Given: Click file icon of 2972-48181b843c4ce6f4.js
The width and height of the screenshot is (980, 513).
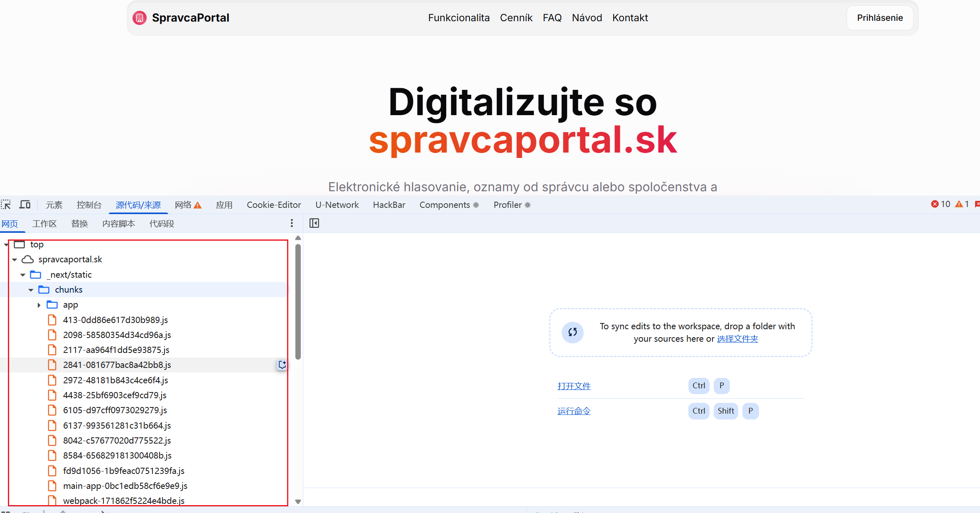Looking at the screenshot, I should pos(52,380).
